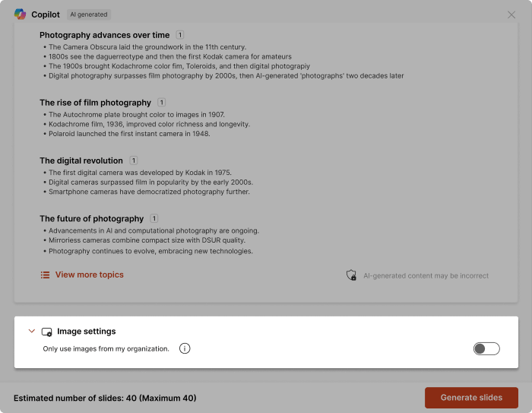Open View more topics link

coord(89,275)
